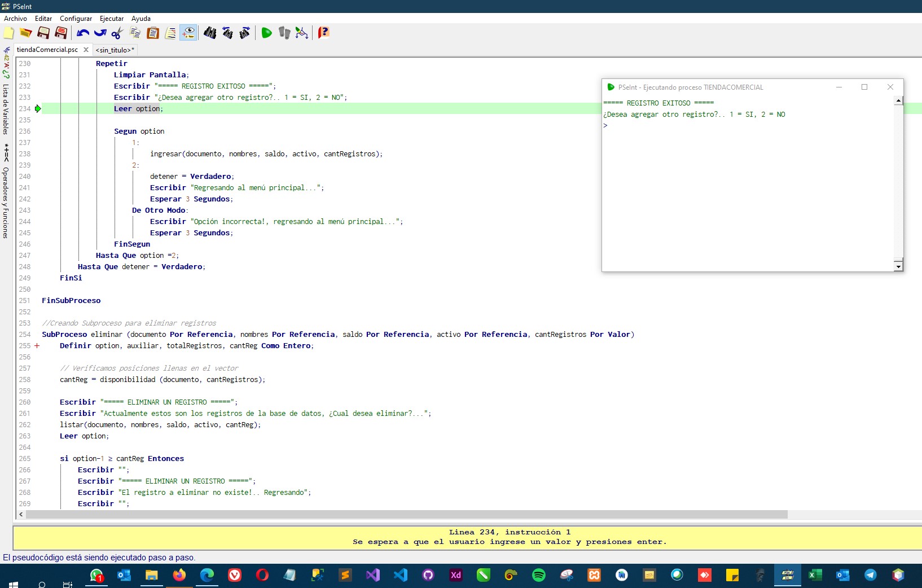Toggle the highlighted eye toolbar button

pyautogui.click(x=188, y=33)
